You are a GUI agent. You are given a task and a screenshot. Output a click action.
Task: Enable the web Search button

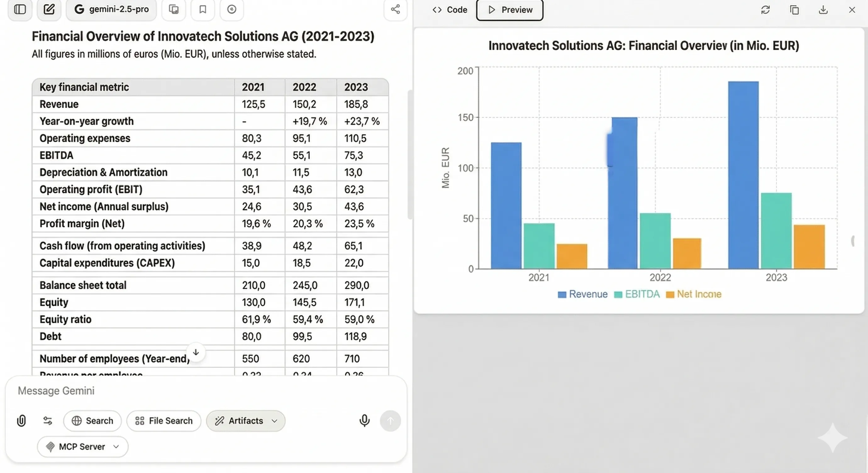point(92,421)
